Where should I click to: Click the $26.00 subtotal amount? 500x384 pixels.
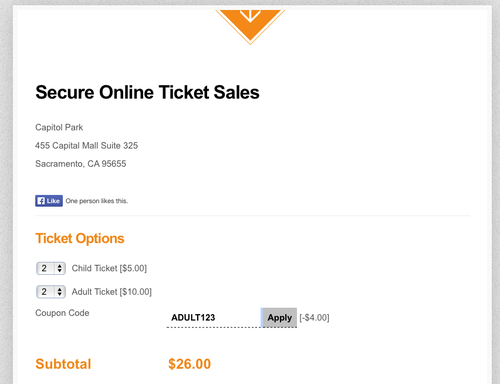click(190, 364)
